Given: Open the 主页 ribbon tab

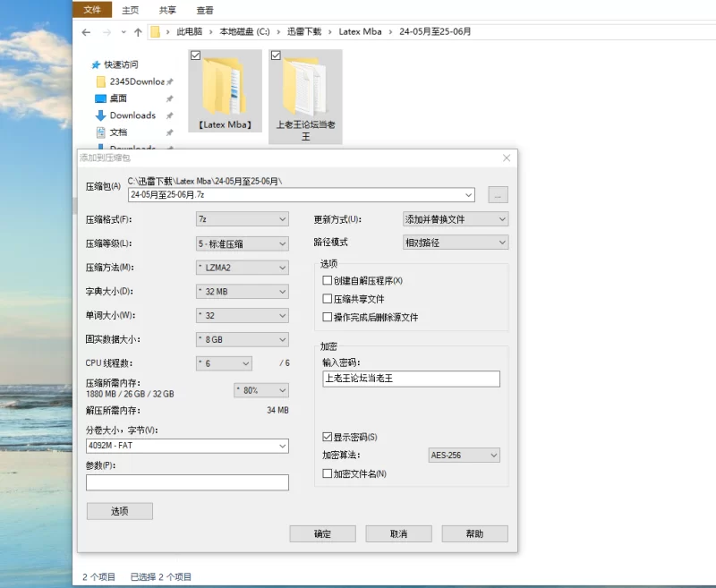Looking at the screenshot, I should (x=130, y=10).
